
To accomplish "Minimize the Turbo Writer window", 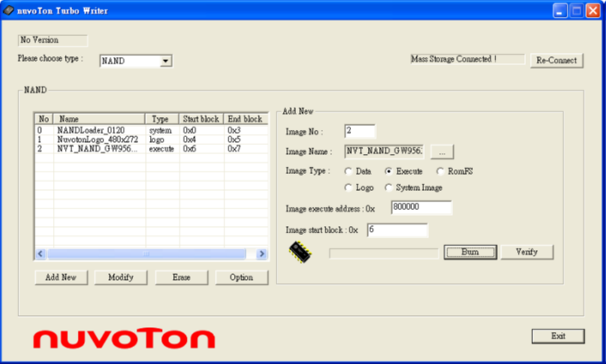I will 560,10.
